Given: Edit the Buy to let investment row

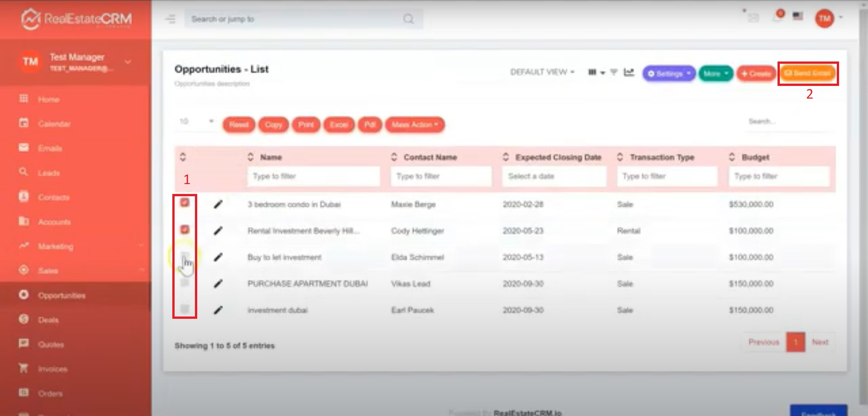Looking at the screenshot, I should click(218, 257).
